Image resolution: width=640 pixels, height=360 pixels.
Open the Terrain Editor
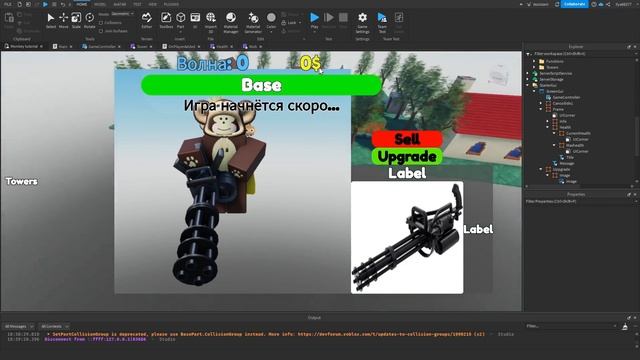[147, 20]
